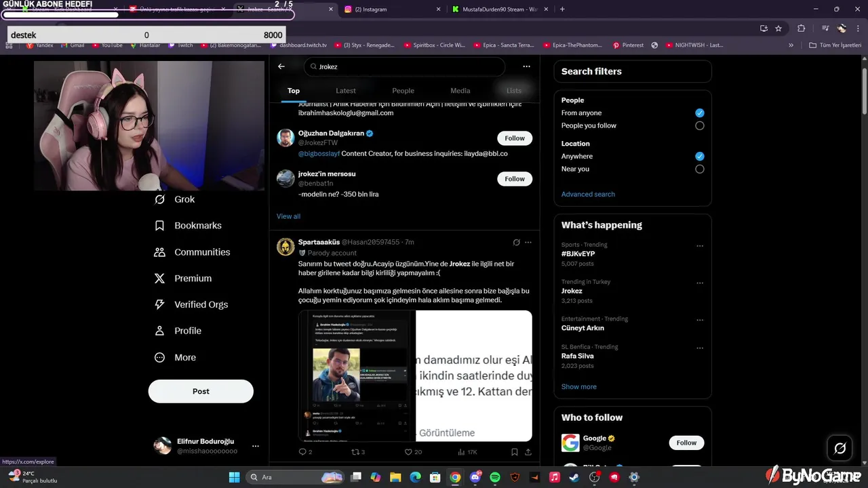Open the Advanced search link
The height and width of the screenshot is (488, 868).
pos(588,195)
